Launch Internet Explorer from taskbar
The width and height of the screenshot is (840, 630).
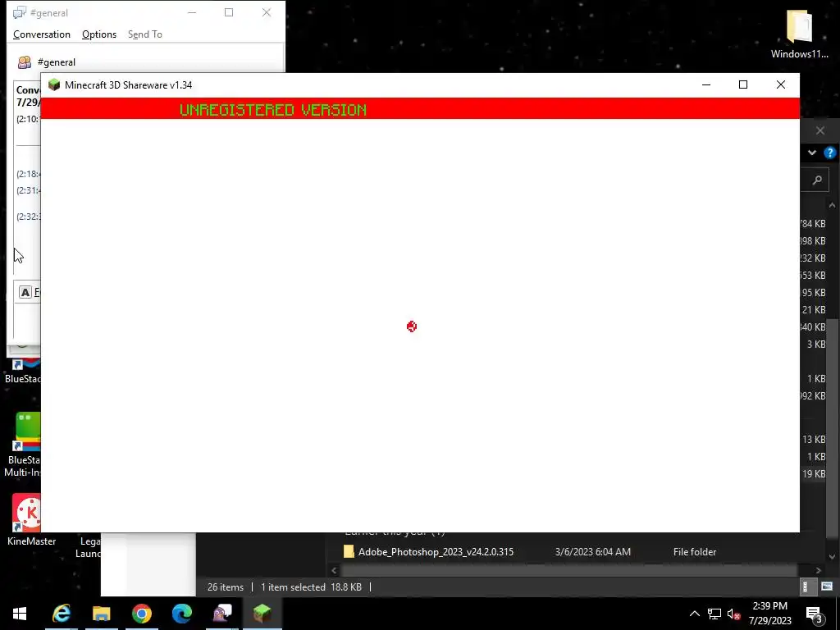(x=62, y=614)
